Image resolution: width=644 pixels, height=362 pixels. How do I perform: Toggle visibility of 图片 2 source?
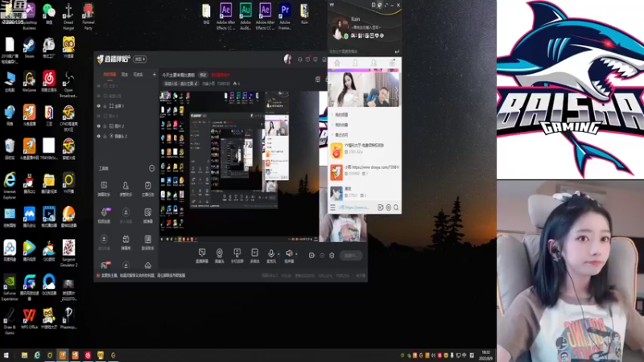98,126
